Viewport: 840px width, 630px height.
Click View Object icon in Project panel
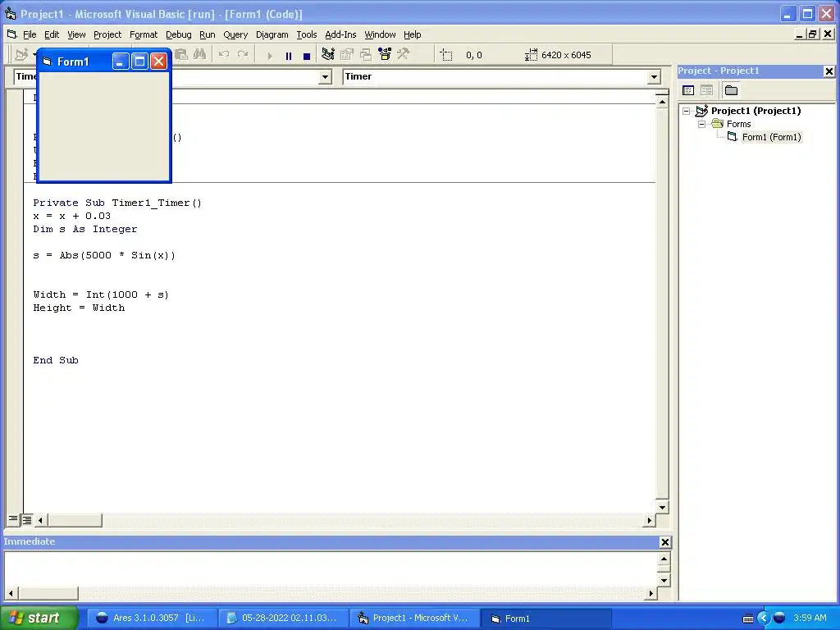coord(706,90)
